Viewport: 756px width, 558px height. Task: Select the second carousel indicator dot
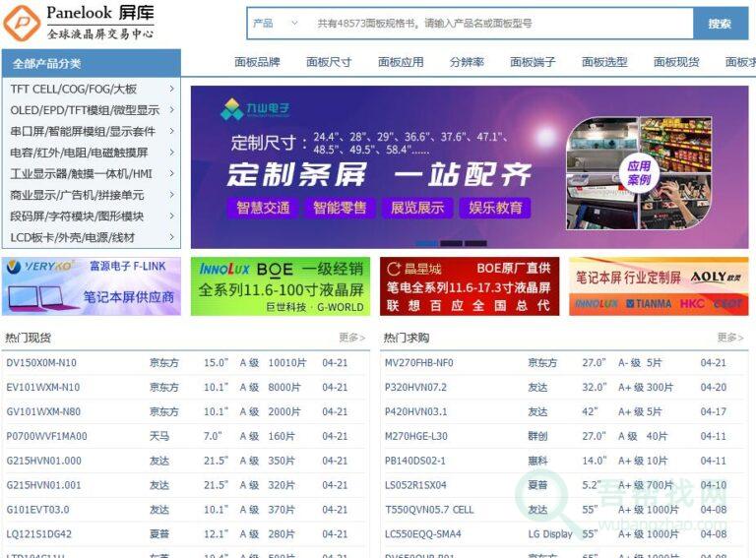[x=451, y=243]
